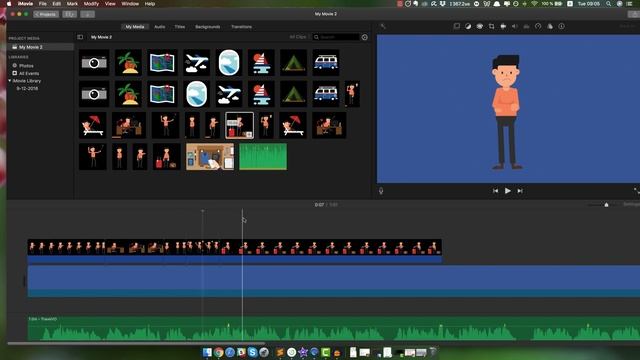Open Skype from the Dock

253,352
